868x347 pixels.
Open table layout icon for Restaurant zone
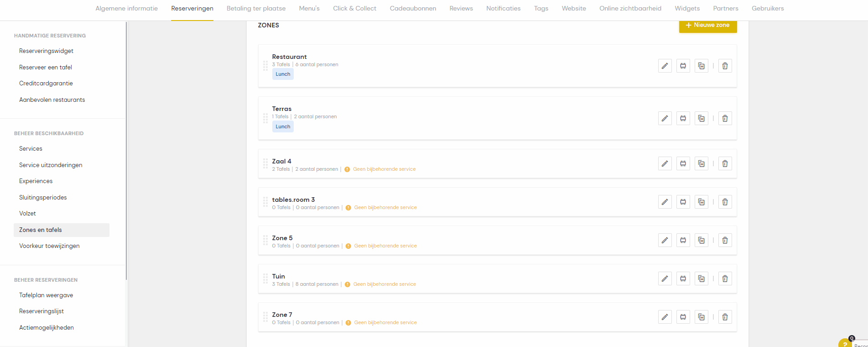coord(683,66)
